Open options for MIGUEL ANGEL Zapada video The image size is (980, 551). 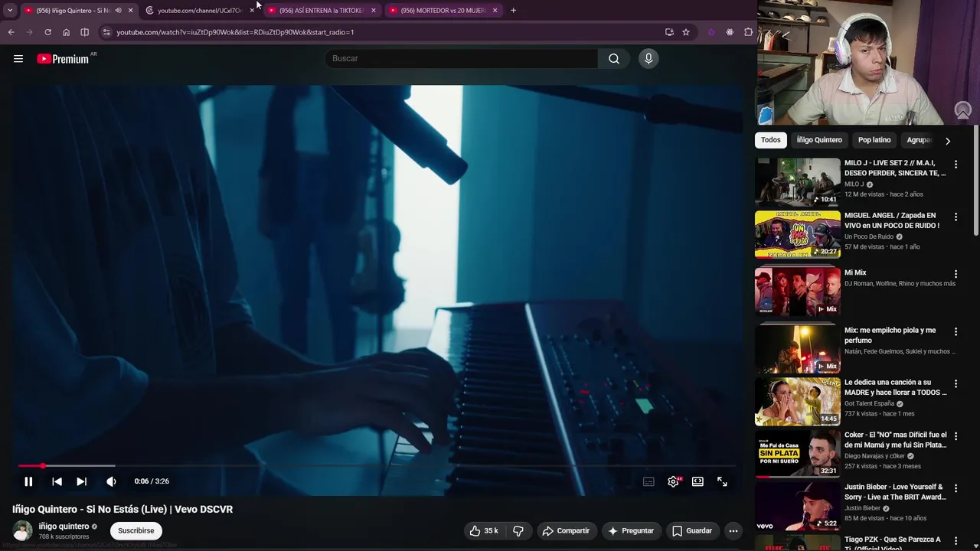[x=955, y=217]
